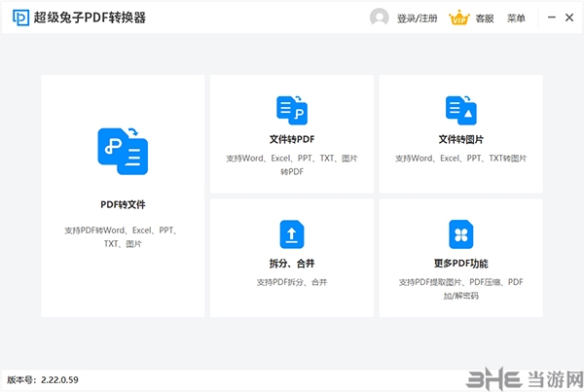The height and width of the screenshot is (392, 584).
Task: Open VIP crown icon
Action: point(458,18)
